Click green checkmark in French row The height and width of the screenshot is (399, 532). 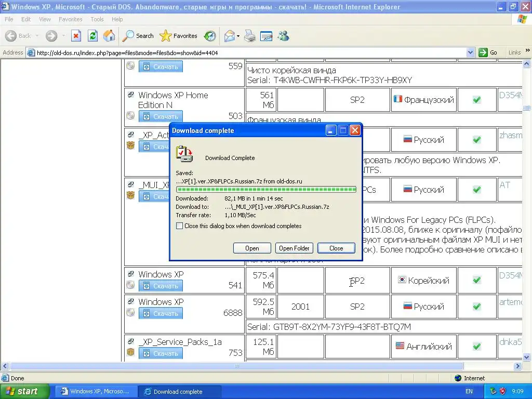pos(477,100)
